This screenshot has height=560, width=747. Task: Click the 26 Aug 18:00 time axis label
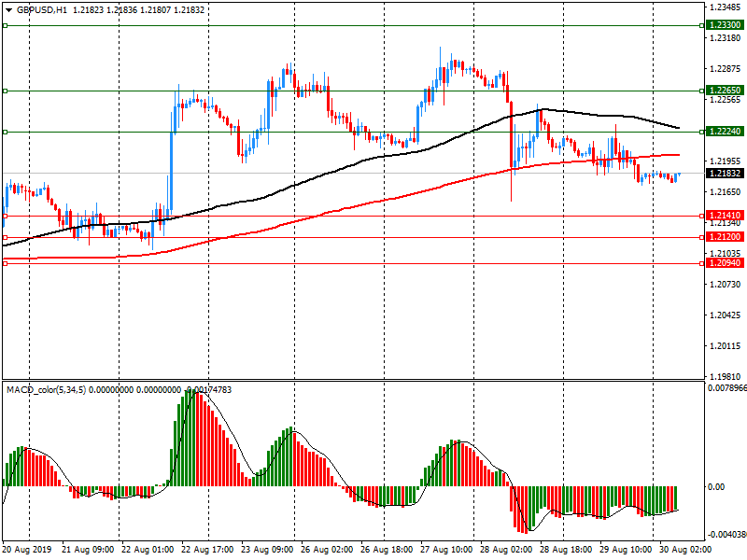click(x=387, y=550)
